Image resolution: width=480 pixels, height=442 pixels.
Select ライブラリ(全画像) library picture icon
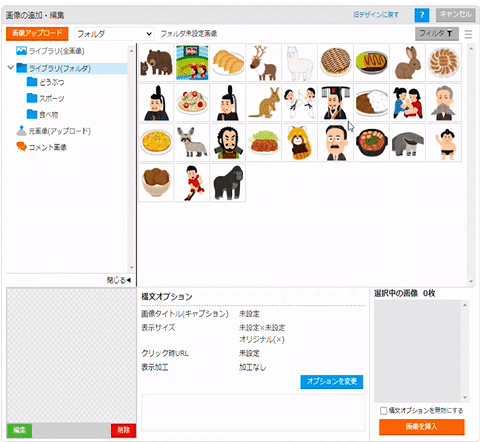click(21, 51)
